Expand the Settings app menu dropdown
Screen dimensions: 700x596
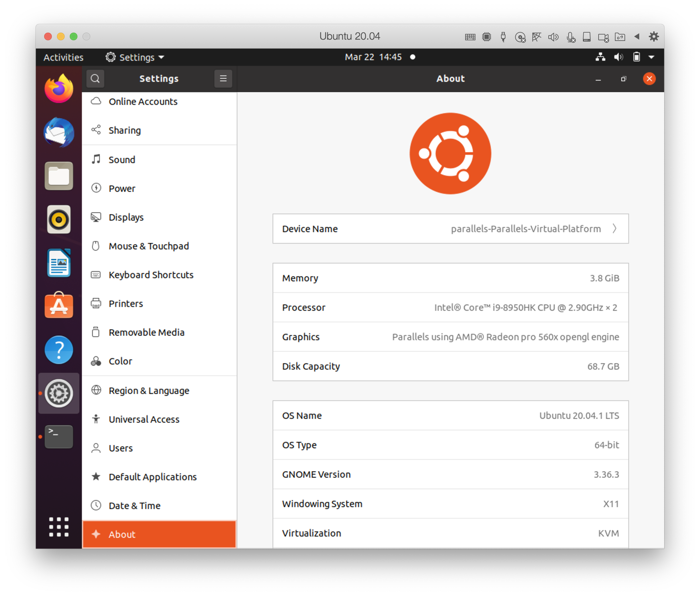click(x=135, y=58)
